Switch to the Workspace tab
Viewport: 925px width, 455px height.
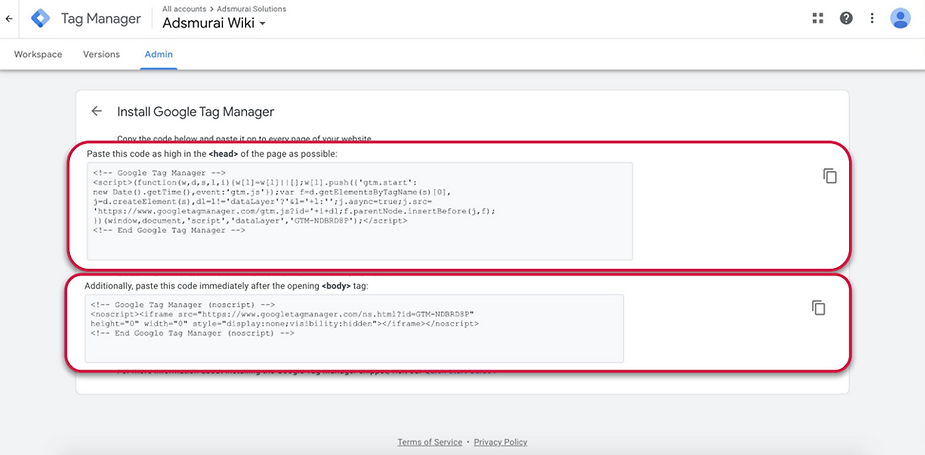38,54
